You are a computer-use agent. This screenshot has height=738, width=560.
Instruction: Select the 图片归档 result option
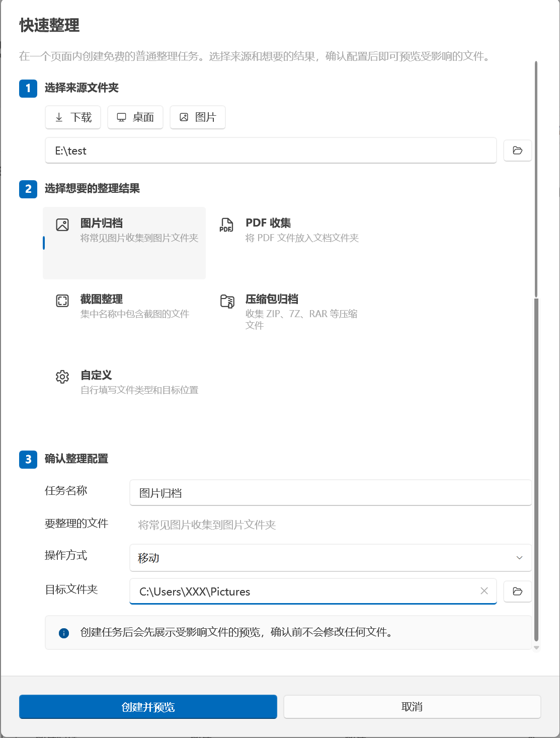(124, 243)
